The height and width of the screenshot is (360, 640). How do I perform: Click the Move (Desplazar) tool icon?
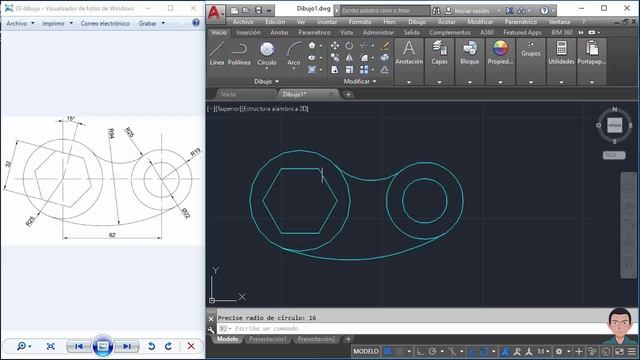(335, 46)
